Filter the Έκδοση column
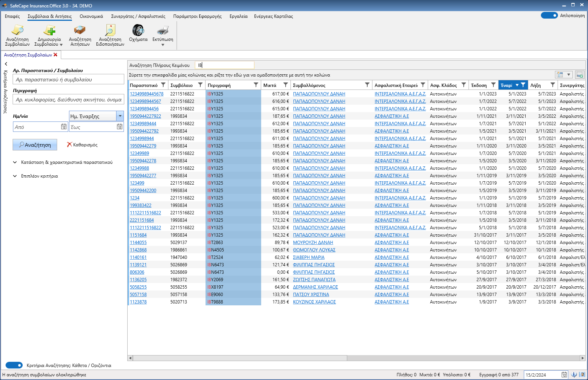The image size is (588, 380). [493, 85]
